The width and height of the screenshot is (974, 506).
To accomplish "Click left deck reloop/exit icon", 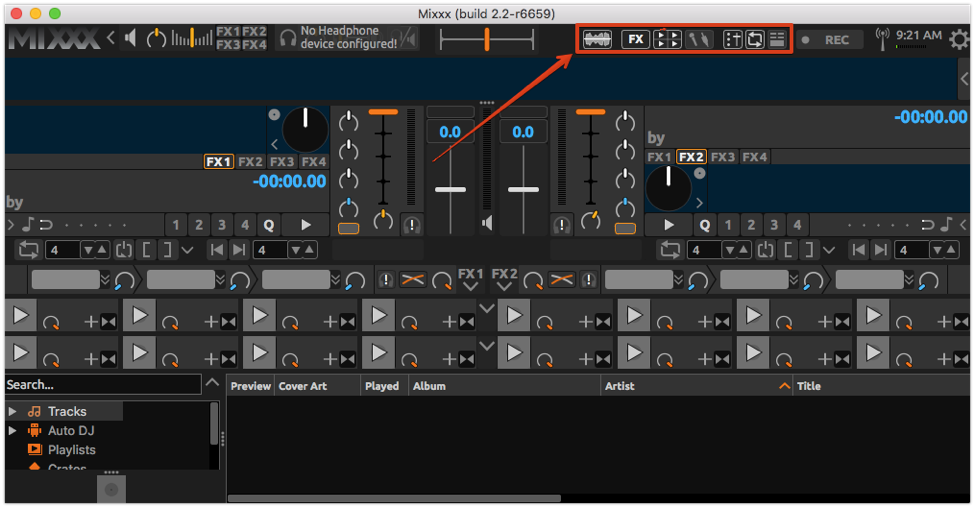I will click(124, 250).
